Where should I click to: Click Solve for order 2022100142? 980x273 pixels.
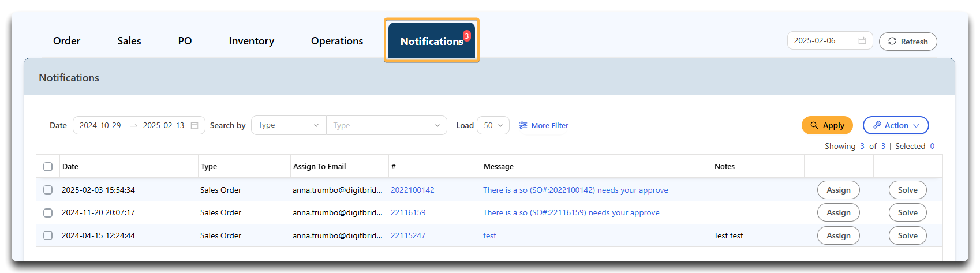coord(908,190)
